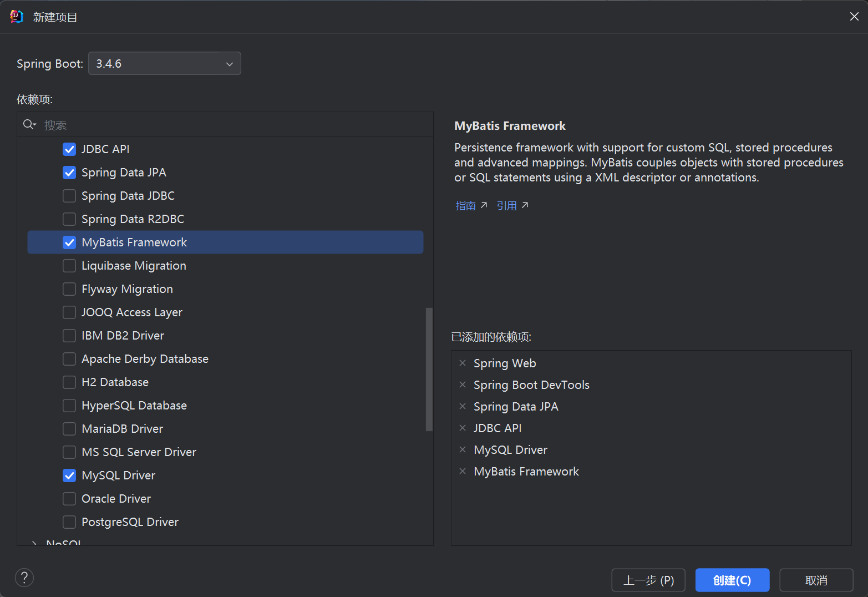Select the H2 Database row label
Screen dimensions: 868x597
[x=115, y=382]
